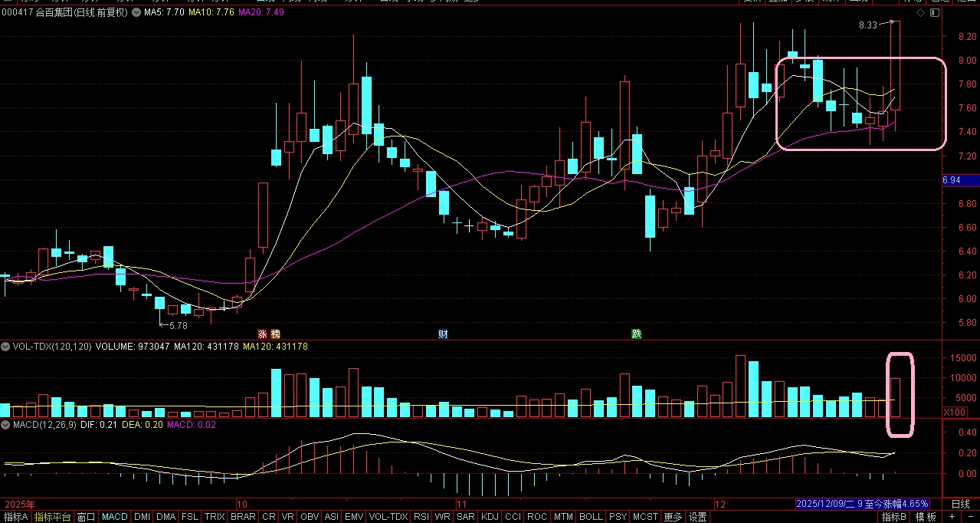Show the CCI indicator

513,517
